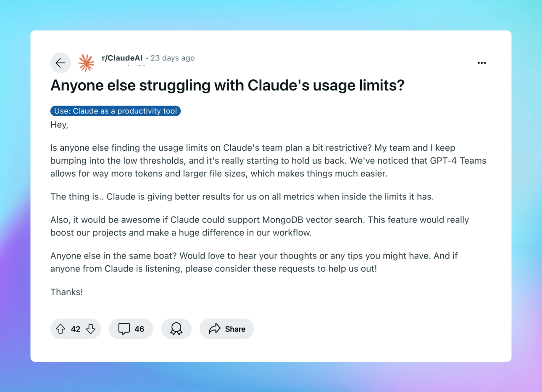
Task: Open the orange ClaudeAI starburst avatar
Action: point(86,63)
